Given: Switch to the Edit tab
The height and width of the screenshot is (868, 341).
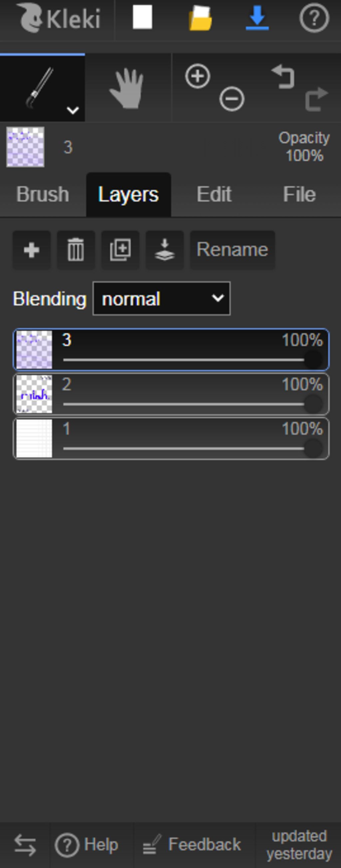Looking at the screenshot, I should 214,194.
